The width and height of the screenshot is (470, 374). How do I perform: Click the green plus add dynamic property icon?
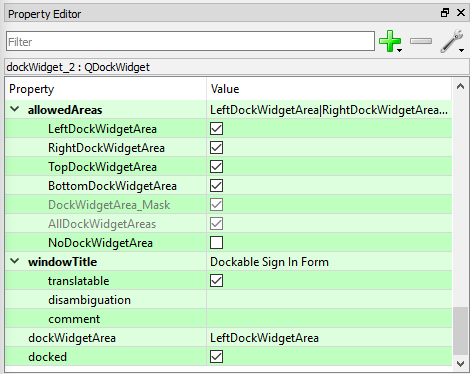click(389, 41)
